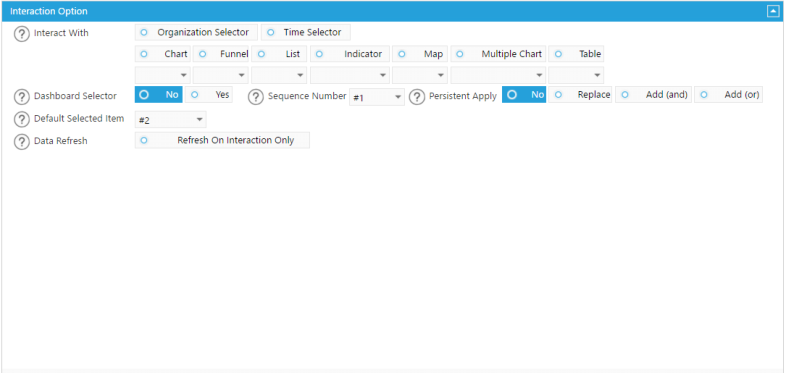Toggle Chart interaction option
The height and width of the screenshot is (373, 786).
pos(162,54)
